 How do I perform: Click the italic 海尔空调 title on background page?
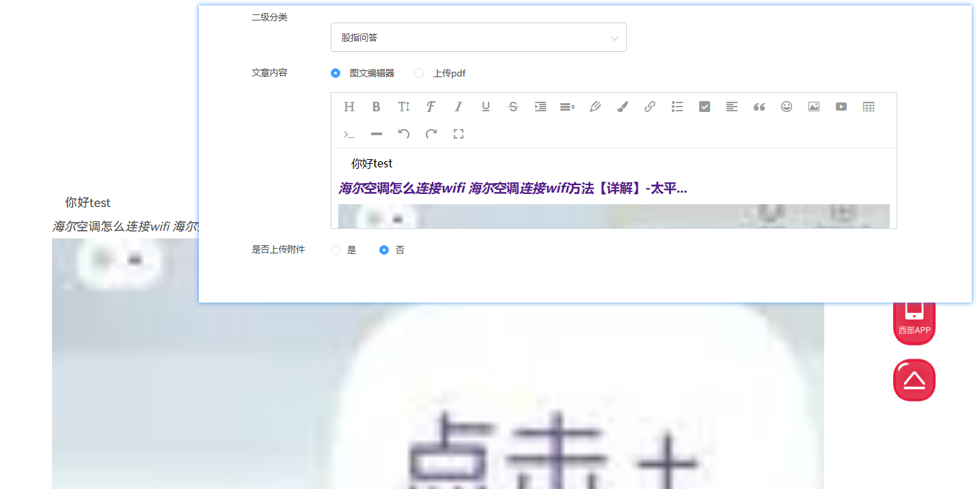[125, 226]
